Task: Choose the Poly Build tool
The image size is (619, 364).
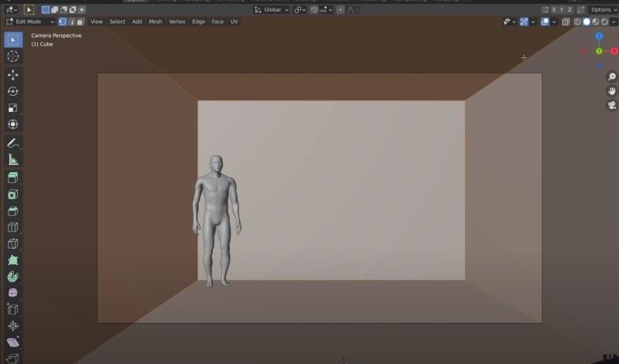Action: tap(13, 260)
